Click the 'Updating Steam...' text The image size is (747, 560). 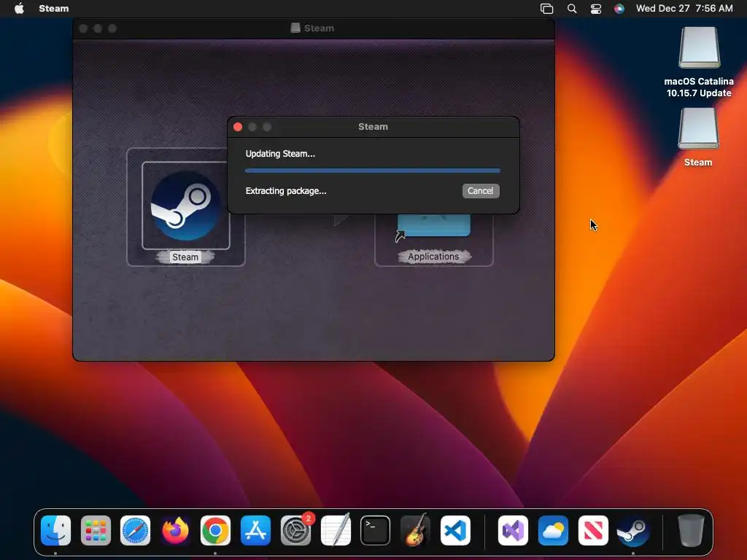click(x=280, y=154)
